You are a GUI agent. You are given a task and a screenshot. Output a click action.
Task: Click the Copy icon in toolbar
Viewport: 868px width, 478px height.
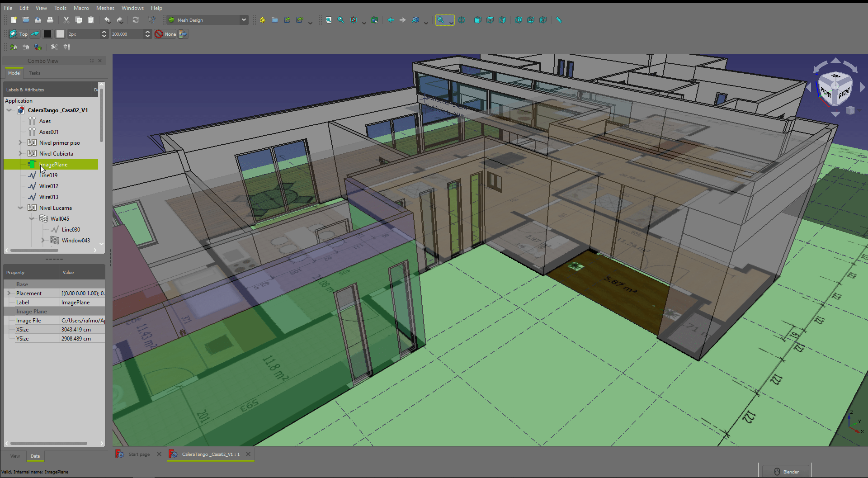tap(79, 20)
